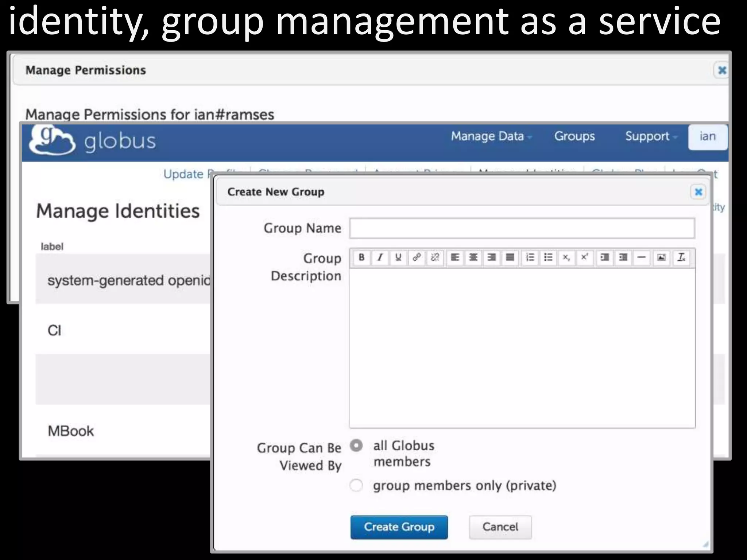Viewport: 747px width, 560px height.
Task: Align description text left
Action: point(455,257)
